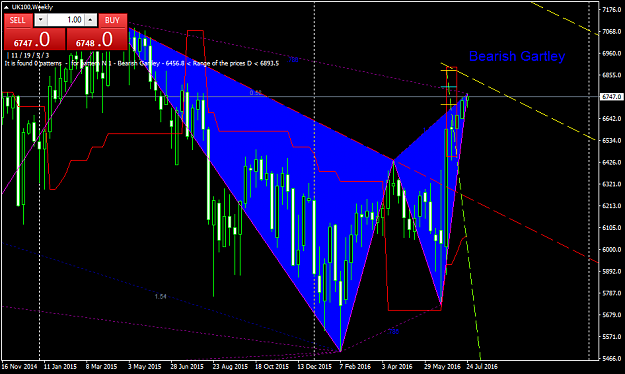
Task: Click the current price marker 6747.0
Action: (x=611, y=96)
